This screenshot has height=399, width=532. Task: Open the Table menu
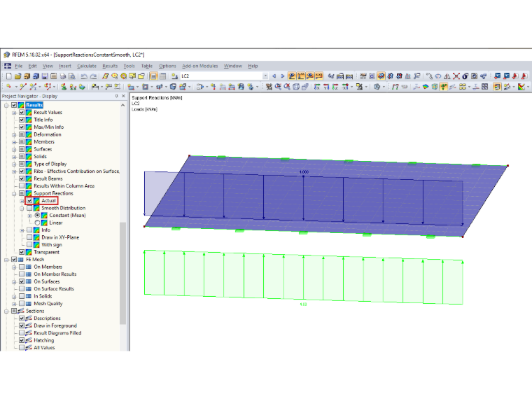point(146,66)
